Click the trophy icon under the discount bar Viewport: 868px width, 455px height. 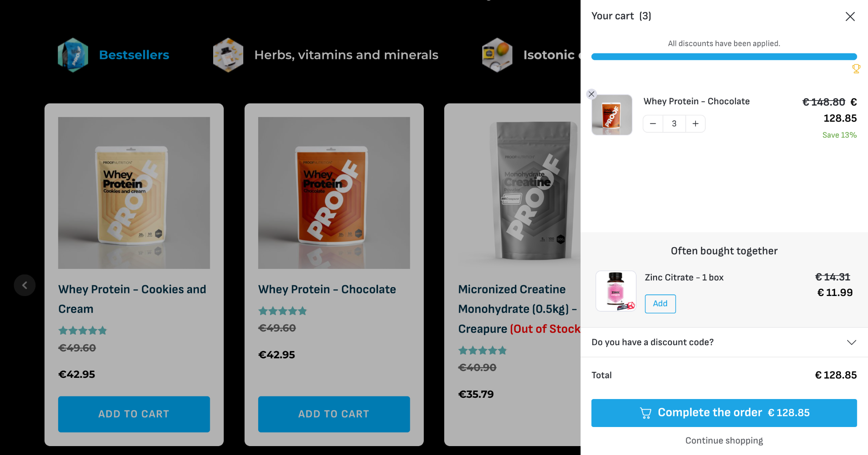pyautogui.click(x=856, y=69)
